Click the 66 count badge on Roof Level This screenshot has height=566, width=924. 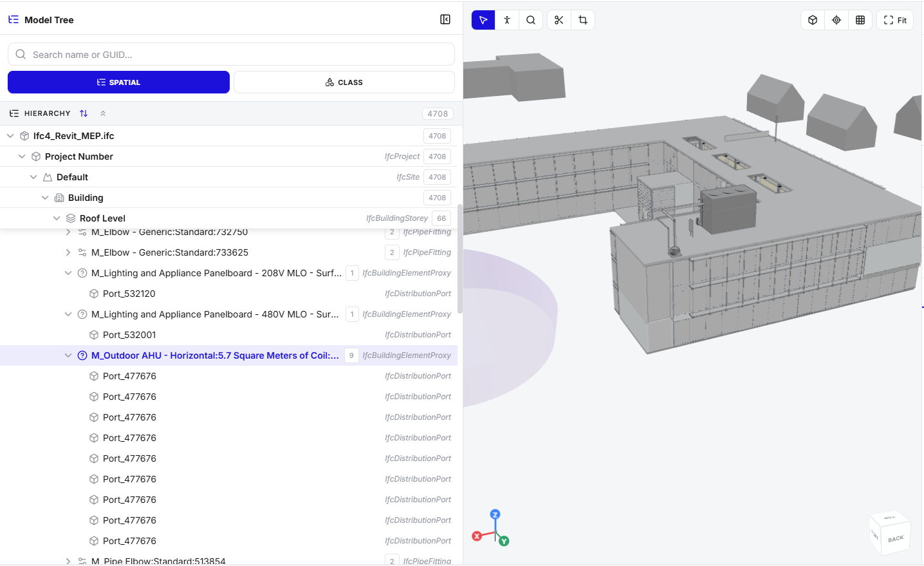(441, 218)
